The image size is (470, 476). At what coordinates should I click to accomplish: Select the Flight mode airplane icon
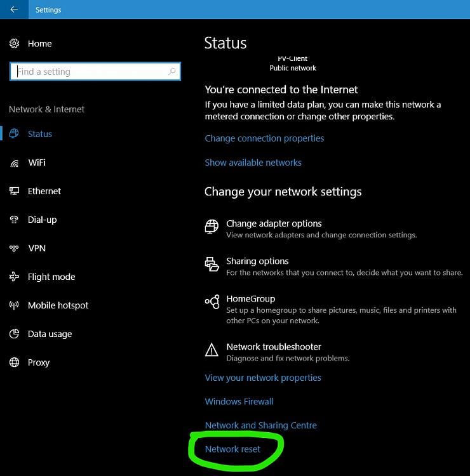(x=14, y=277)
